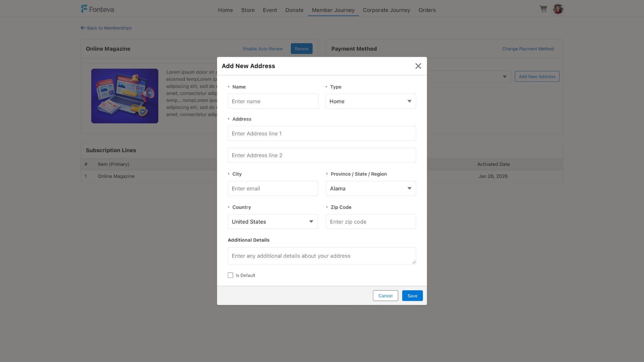Click the Fonteva logo
This screenshot has width=644, height=362.
pyautogui.click(x=97, y=9)
